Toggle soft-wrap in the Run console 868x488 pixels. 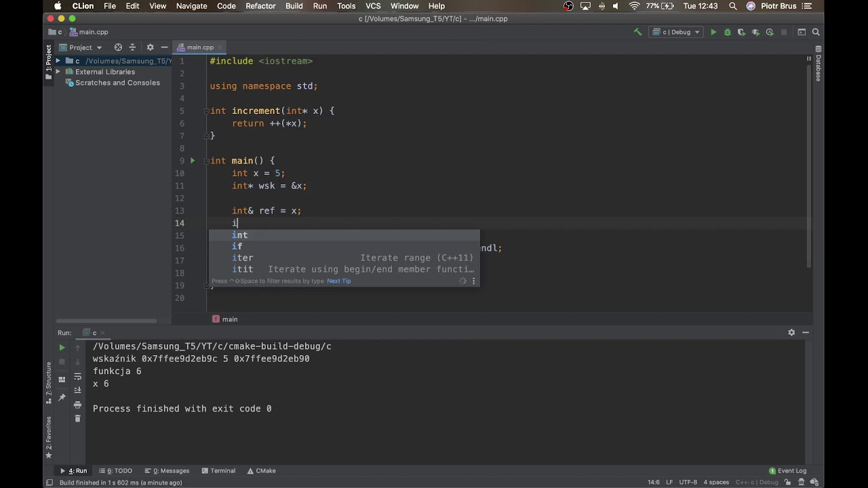click(x=77, y=376)
